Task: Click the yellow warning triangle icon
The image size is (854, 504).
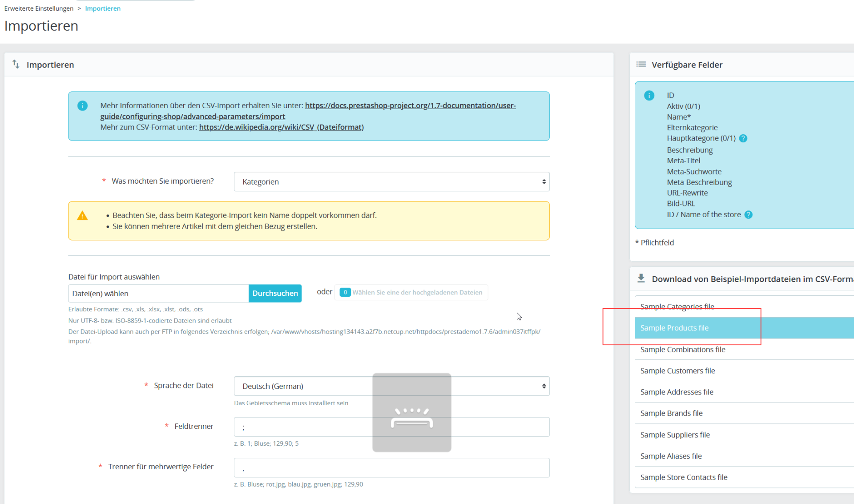Action: coord(82,216)
